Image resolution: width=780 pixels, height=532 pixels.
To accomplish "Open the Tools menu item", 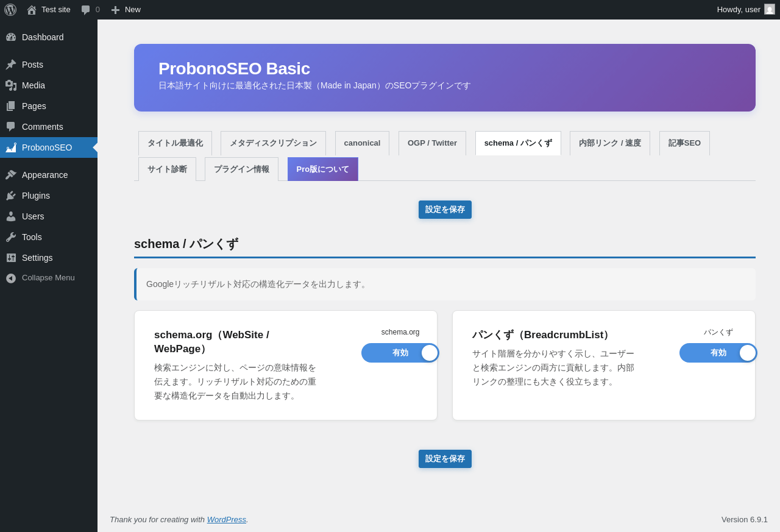I will pos(32,237).
